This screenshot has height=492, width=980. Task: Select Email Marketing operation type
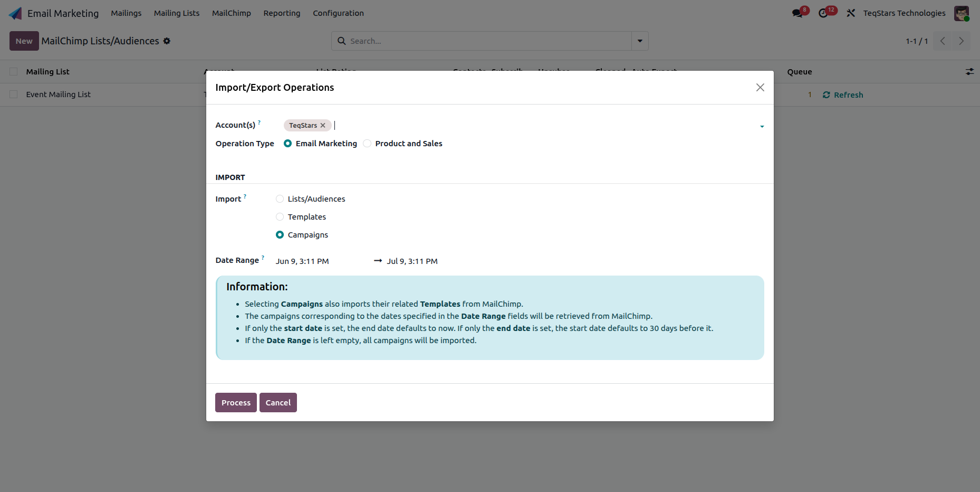[287, 144]
